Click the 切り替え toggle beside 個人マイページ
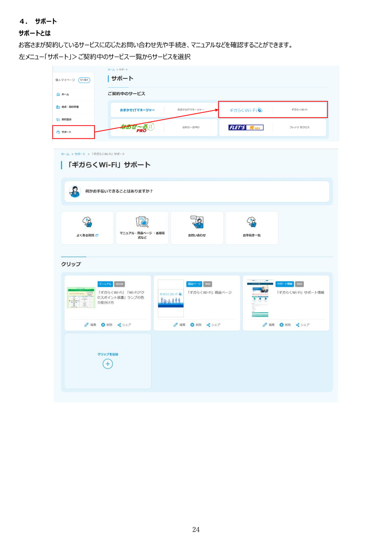The height and width of the screenshot is (554, 392). click(x=84, y=80)
